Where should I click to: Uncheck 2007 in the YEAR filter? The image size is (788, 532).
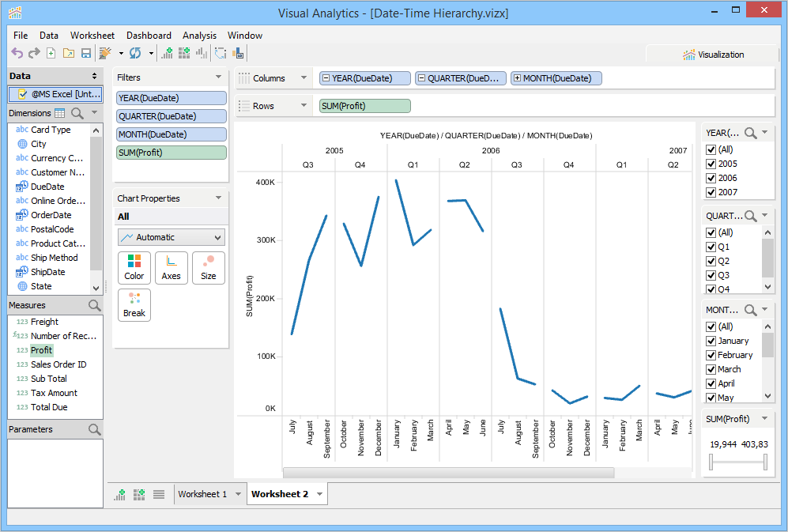(x=711, y=192)
